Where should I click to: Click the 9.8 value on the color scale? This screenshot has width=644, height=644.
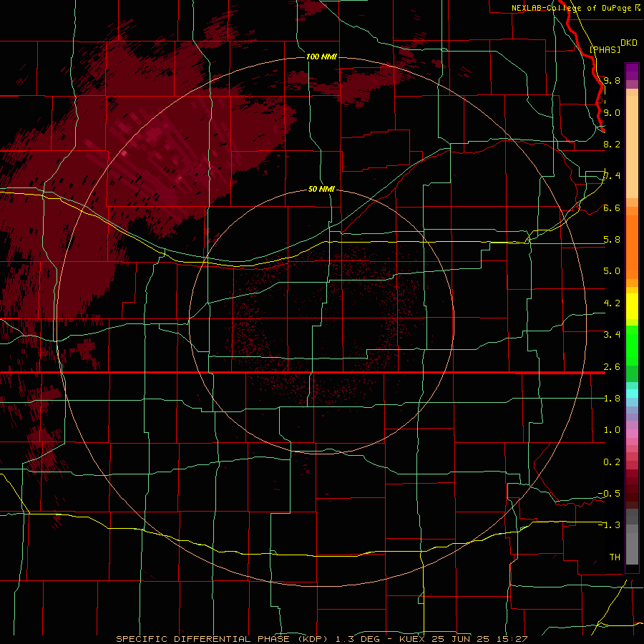[x=612, y=80]
